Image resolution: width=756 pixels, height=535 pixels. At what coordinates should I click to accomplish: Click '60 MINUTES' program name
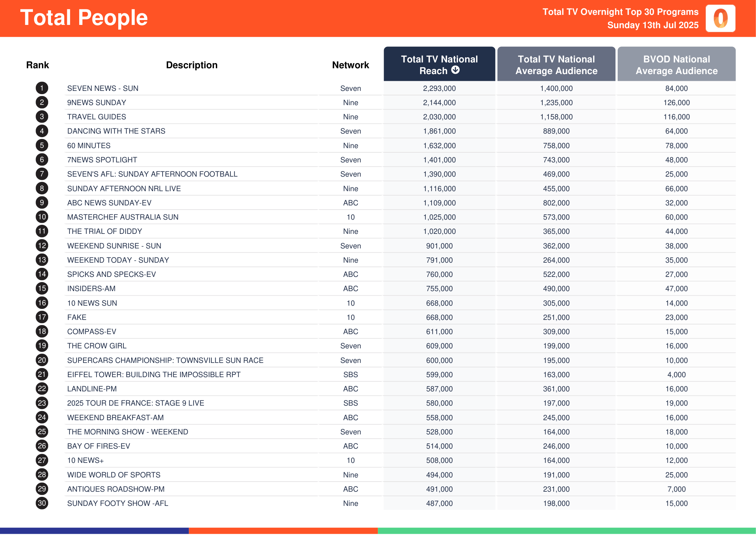[89, 146]
